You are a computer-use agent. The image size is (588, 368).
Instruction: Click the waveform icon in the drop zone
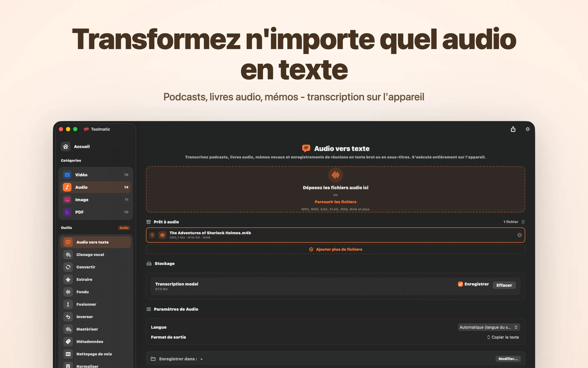(x=335, y=175)
